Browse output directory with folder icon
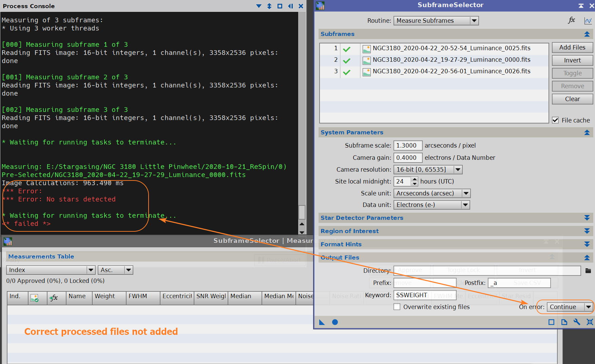 pyautogui.click(x=588, y=270)
